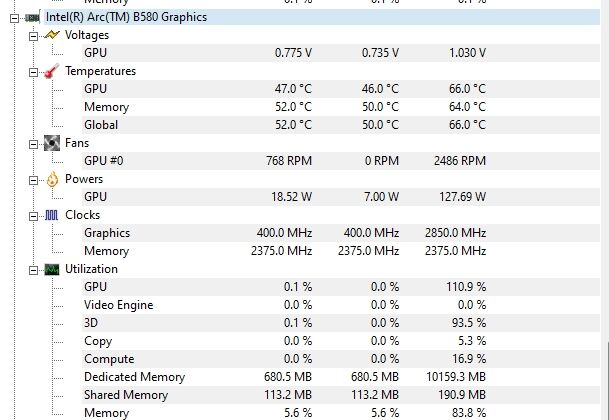Collapse the Powers section

click(34, 180)
